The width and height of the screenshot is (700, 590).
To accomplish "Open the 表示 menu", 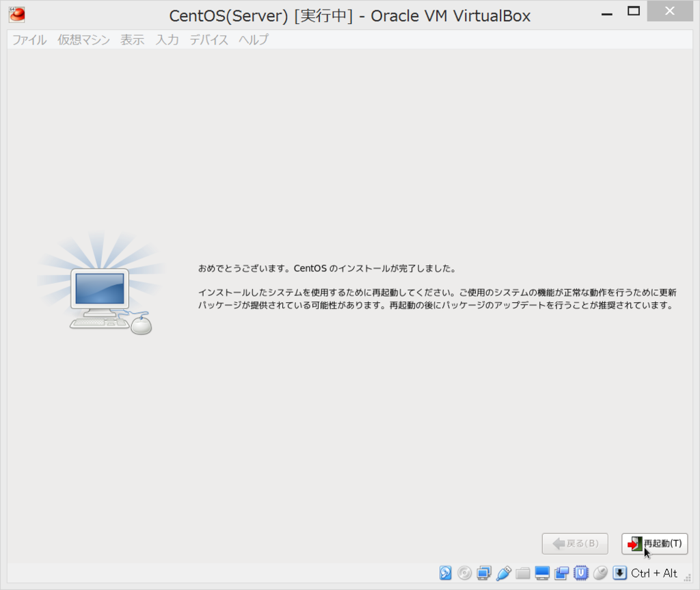I will click(132, 40).
